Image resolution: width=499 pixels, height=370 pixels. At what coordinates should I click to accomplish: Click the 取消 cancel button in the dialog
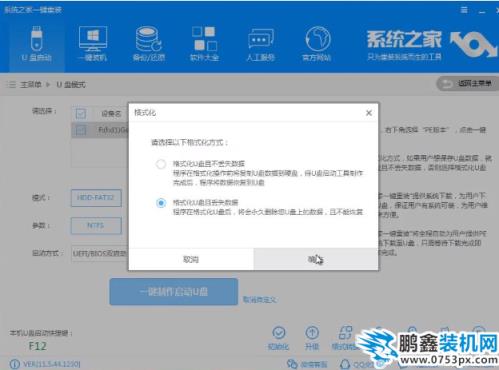pyautogui.click(x=191, y=259)
